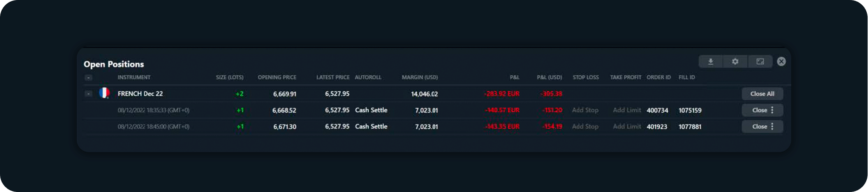Download the open positions list
Viewport: 868px width, 192px height.
tap(711, 62)
